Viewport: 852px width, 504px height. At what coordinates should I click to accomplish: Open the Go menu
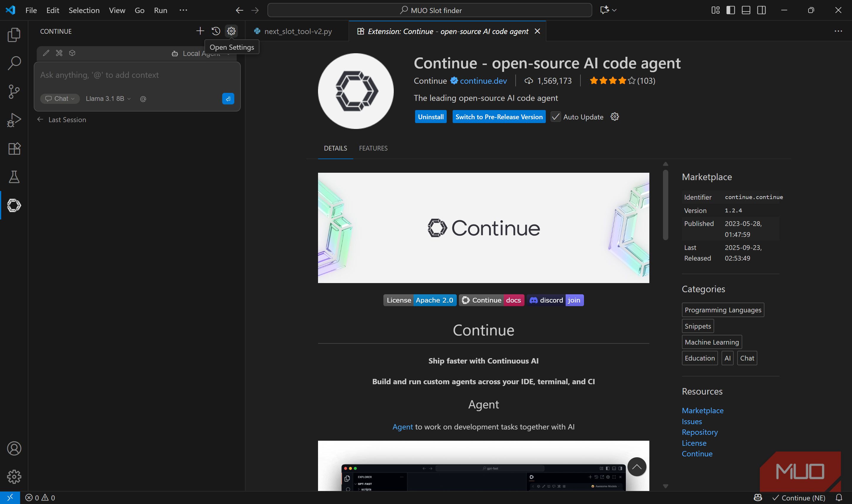coord(139,10)
